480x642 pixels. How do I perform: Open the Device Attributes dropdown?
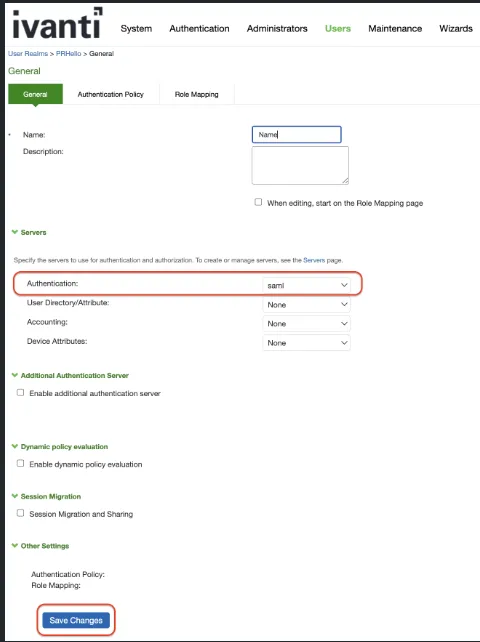point(306,343)
